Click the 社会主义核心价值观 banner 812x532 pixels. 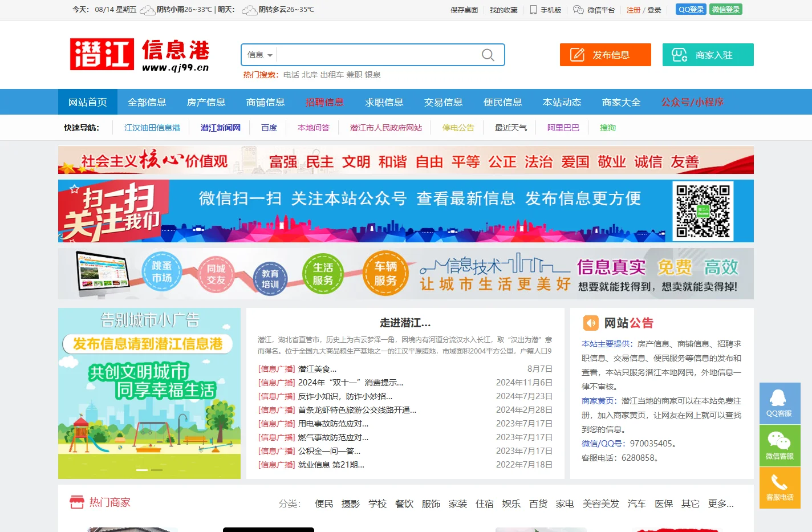coord(406,160)
